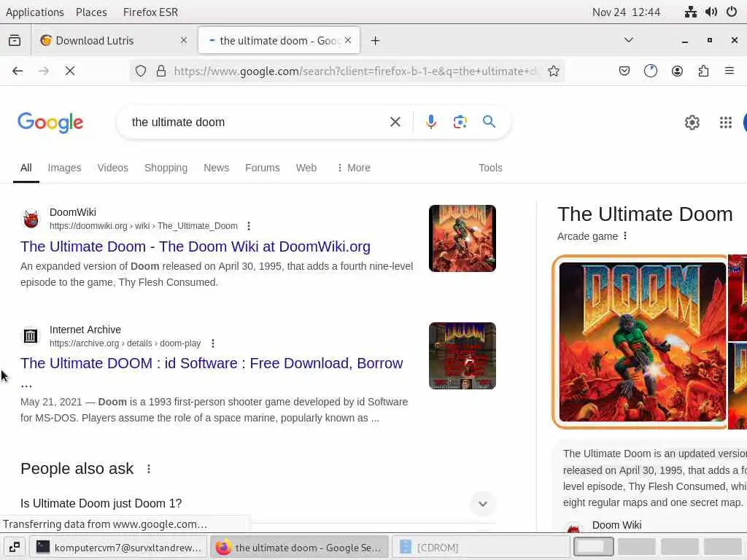Open DoomWiki result thumbnail image

tap(462, 238)
